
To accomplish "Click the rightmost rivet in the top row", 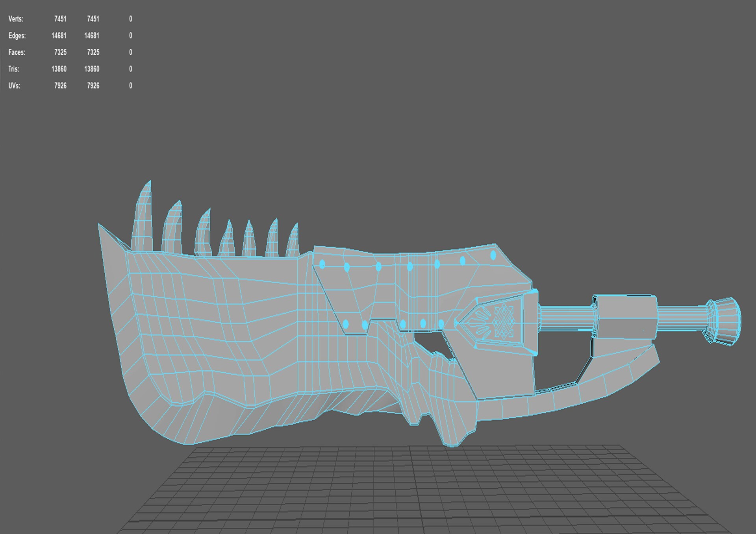I will pyautogui.click(x=493, y=256).
